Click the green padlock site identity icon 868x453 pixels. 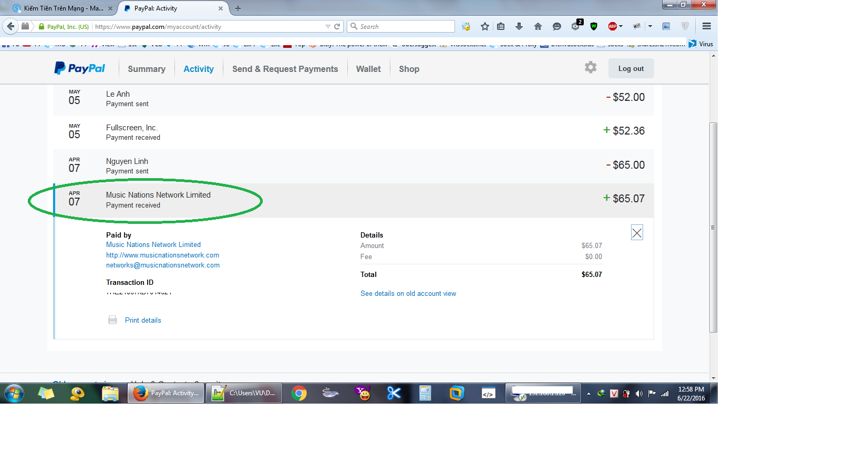[x=42, y=26]
